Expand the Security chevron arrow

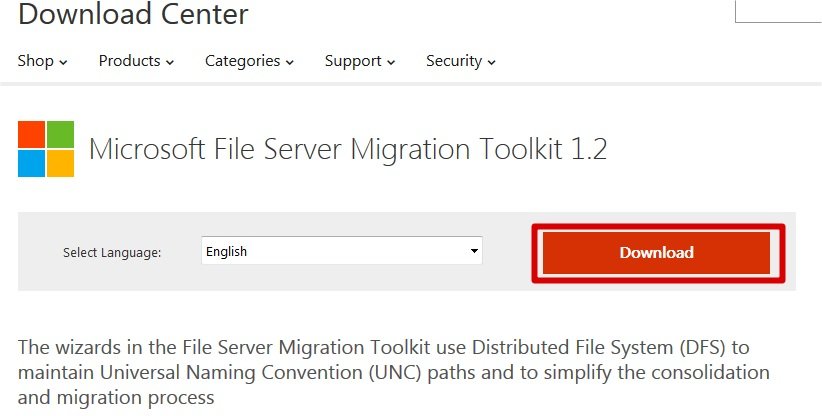[x=492, y=62]
